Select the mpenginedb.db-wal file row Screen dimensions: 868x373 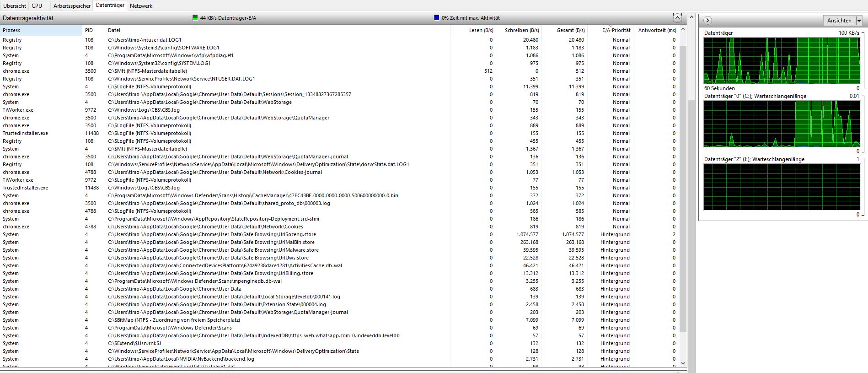pos(339,281)
